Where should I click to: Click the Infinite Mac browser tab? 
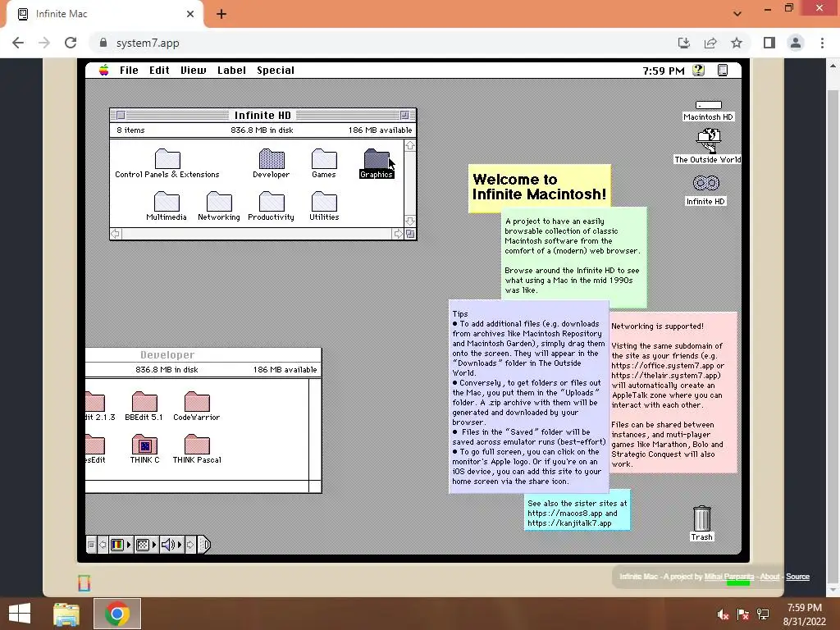[x=105, y=14]
